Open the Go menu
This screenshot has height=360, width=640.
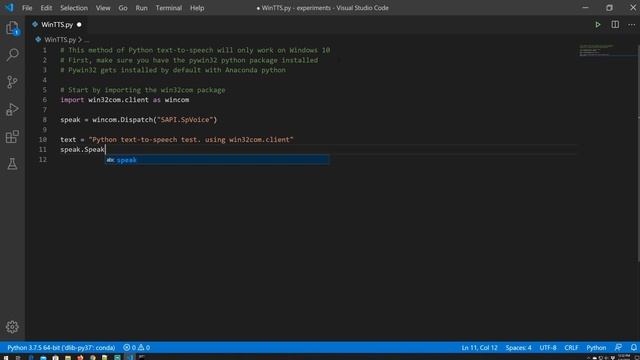(123, 8)
